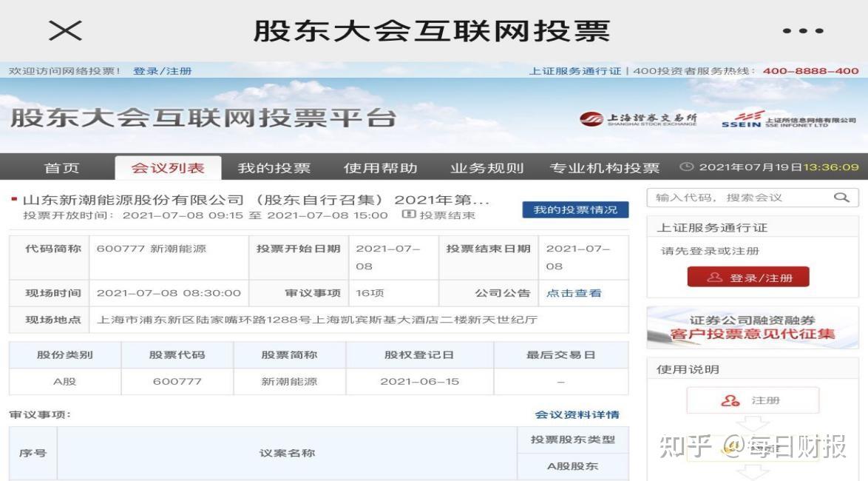Select the 会议列表 tab
This screenshot has height=481, width=868.
pos(168,168)
